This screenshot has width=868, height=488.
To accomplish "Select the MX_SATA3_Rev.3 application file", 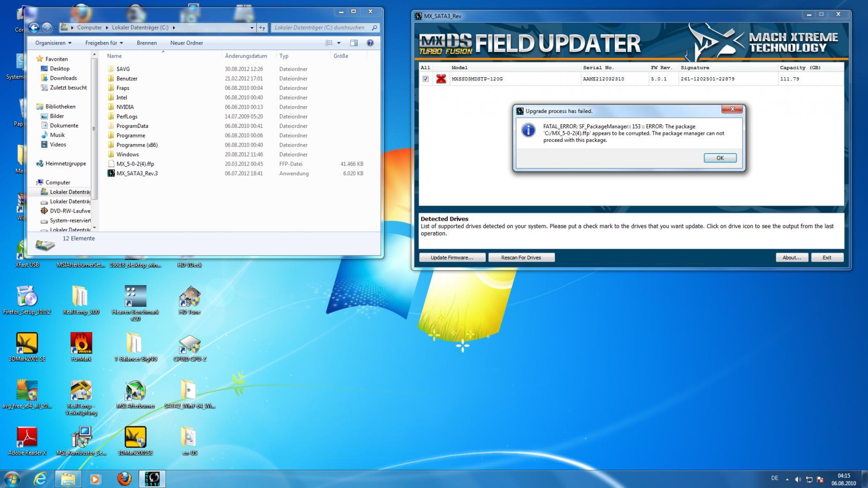I will click(x=137, y=173).
